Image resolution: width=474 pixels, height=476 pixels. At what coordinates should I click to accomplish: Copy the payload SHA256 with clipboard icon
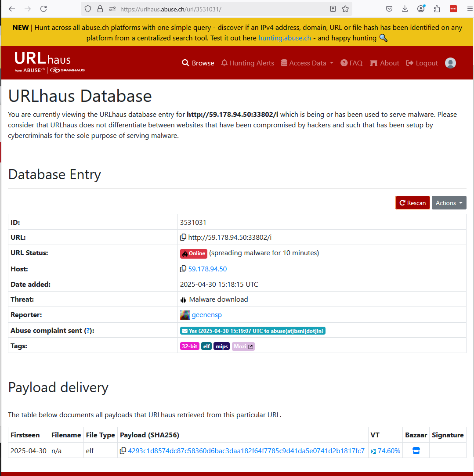click(123, 451)
